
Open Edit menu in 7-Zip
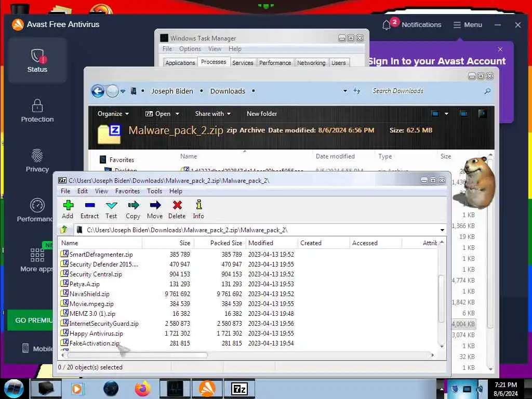coord(83,191)
